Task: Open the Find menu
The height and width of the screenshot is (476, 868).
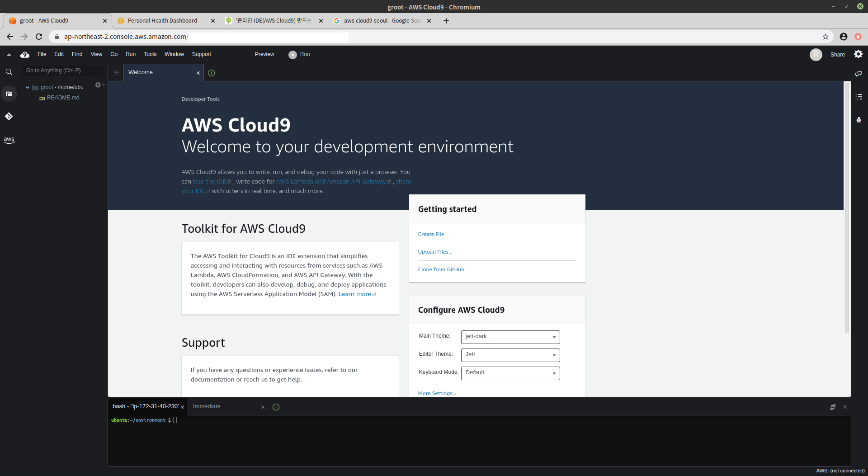Action: (77, 54)
